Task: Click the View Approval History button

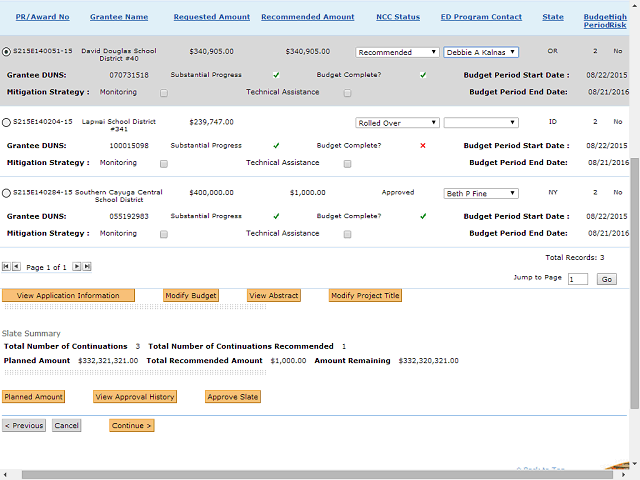Action: tap(135, 397)
